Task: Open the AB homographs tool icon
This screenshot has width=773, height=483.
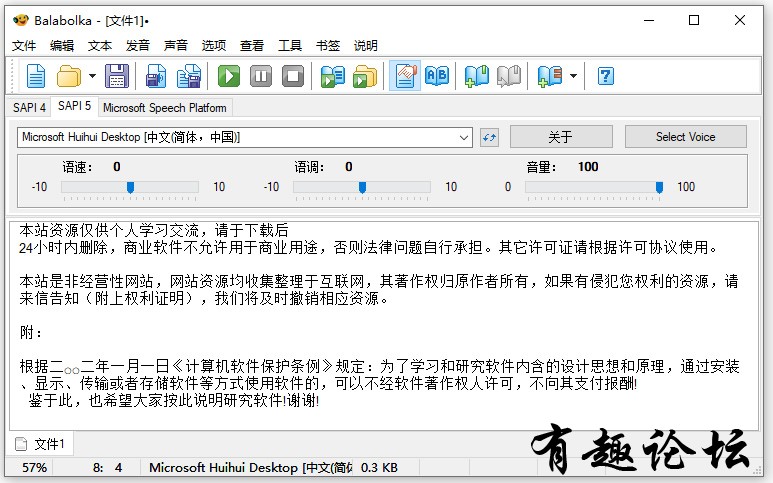Action: pos(437,76)
